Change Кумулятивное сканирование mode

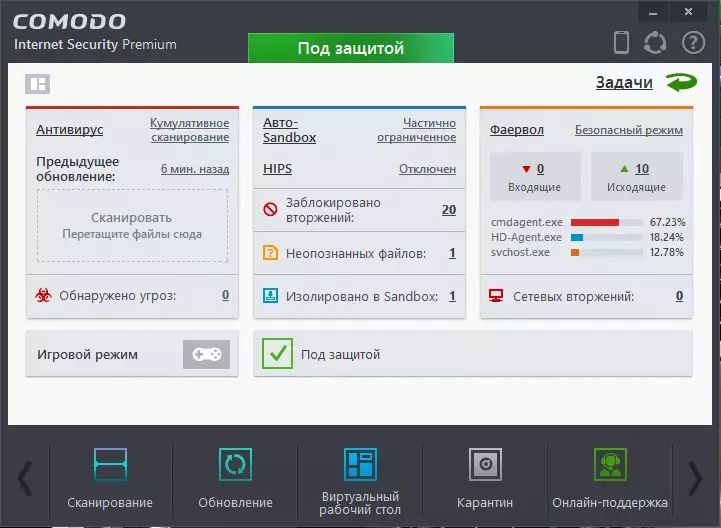(189, 130)
